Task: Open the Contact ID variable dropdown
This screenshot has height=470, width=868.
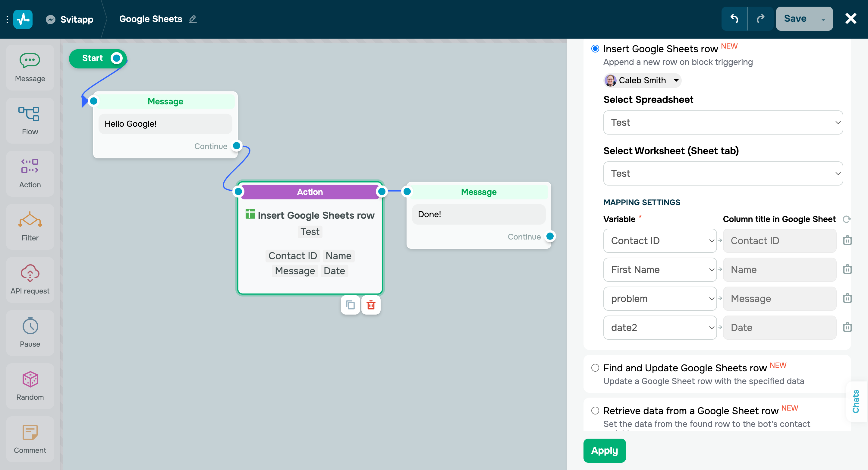Action: (x=660, y=241)
